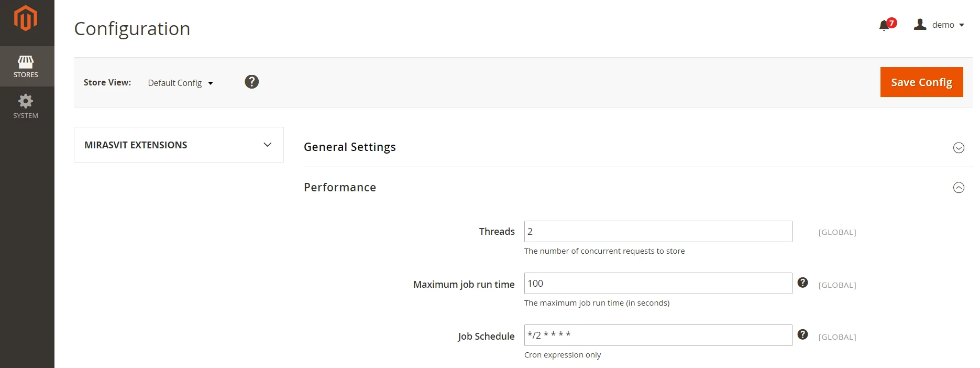The height and width of the screenshot is (368, 980).
Task: Select the SYSTEM menu item
Action: (x=26, y=106)
